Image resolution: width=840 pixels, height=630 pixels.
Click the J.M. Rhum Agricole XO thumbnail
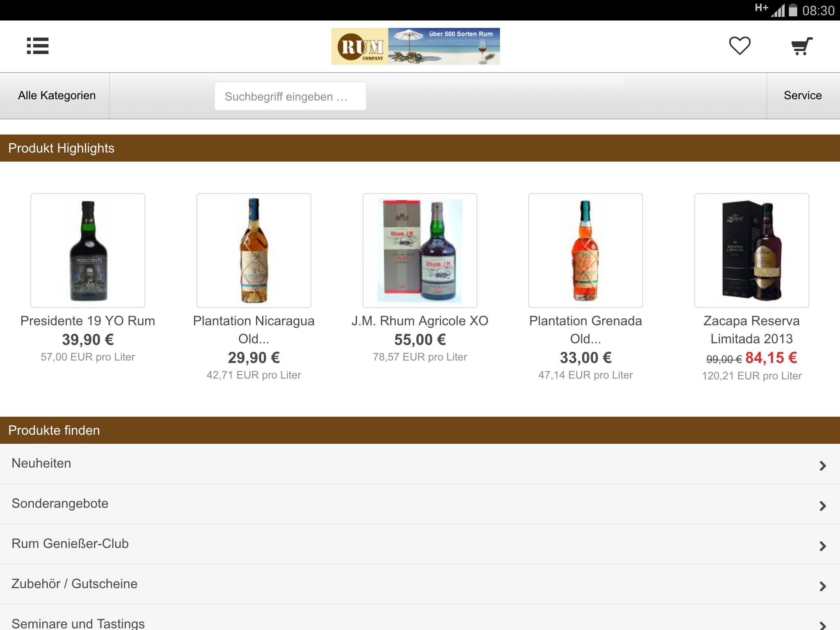tap(420, 251)
